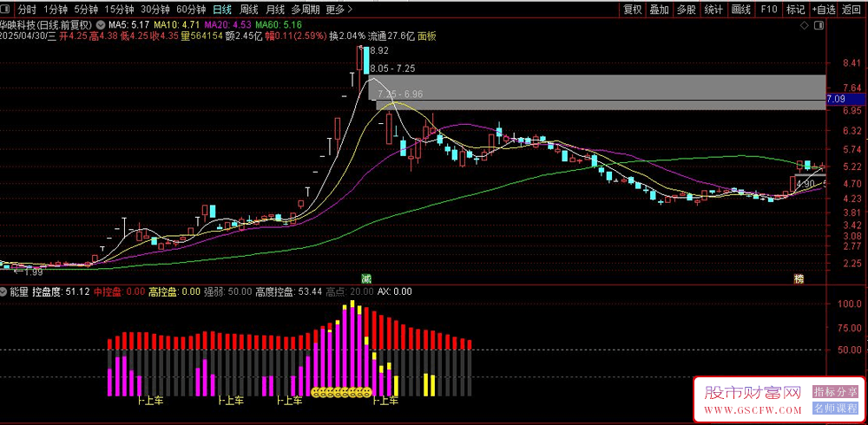Viewport: 868px width, 425px height.
Task: Click the 控盘度: 51.12 value
Action: tap(61, 291)
